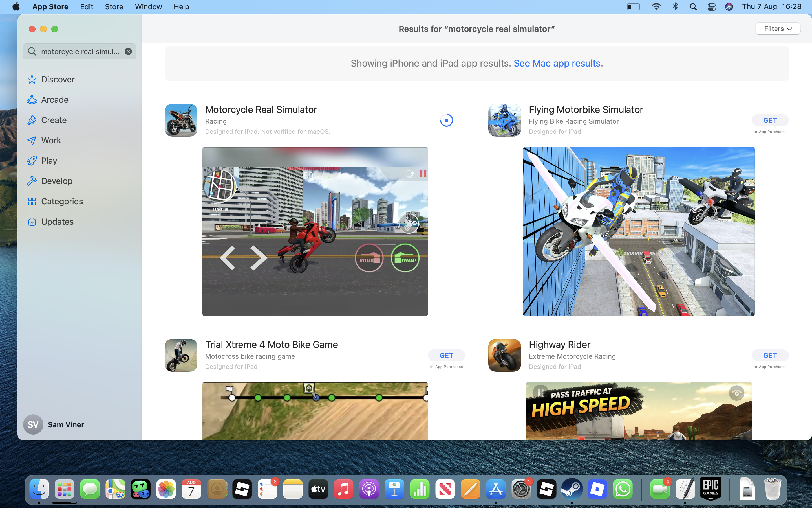Open Notes app in the dock
The width and height of the screenshot is (812, 508).
click(x=293, y=489)
